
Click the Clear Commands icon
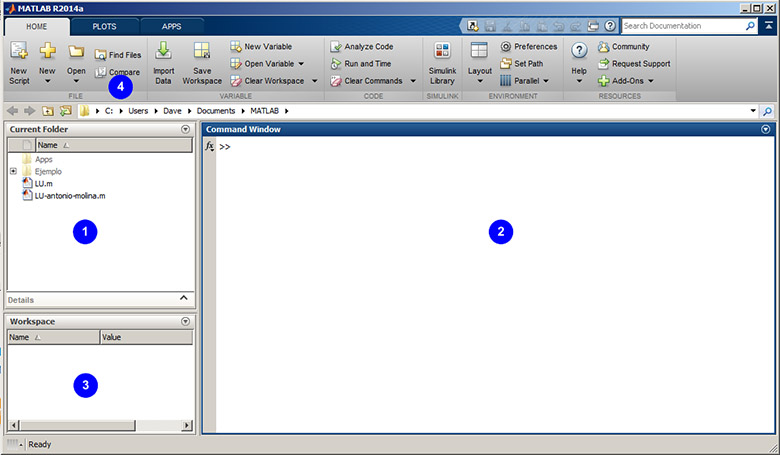(336, 81)
